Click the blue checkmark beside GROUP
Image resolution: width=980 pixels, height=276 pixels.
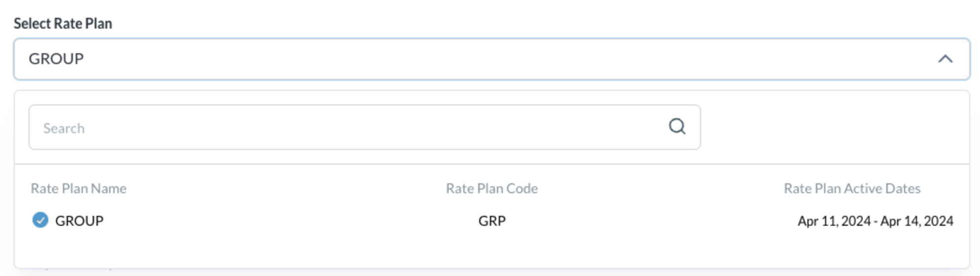tap(40, 220)
